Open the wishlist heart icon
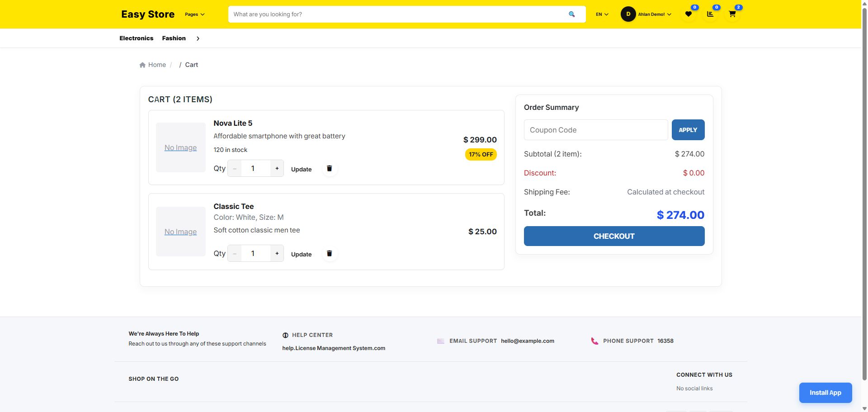868x412 pixels. coord(688,14)
